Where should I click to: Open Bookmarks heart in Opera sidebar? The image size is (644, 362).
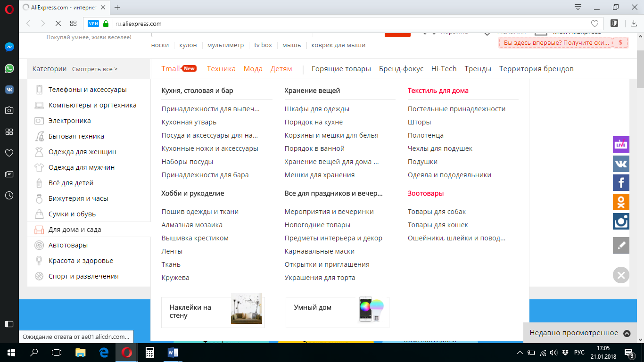click(x=9, y=153)
